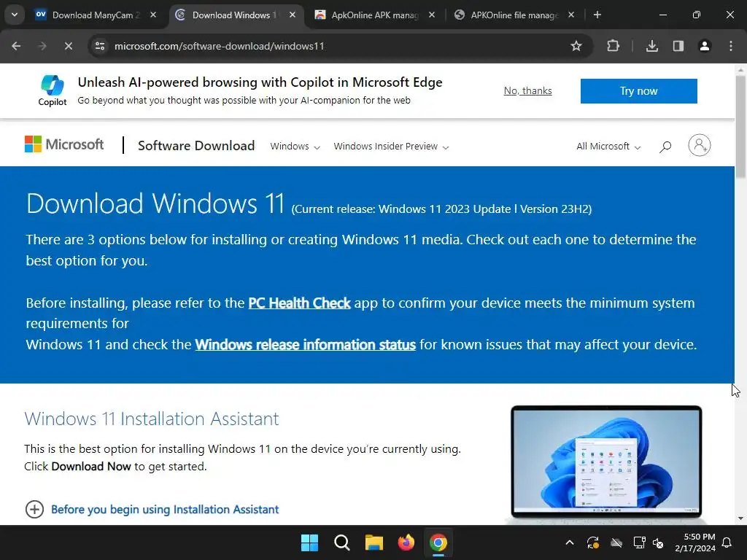The image size is (747, 560).
Task: Open the Software Download link
Action: [196, 146]
